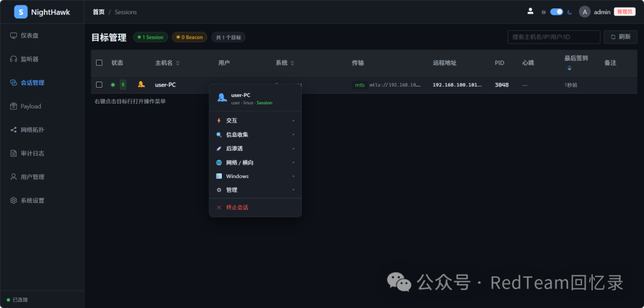The image size is (644, 308).
Task: Click the user-PC hostname cell
Action: coord(166,85)
